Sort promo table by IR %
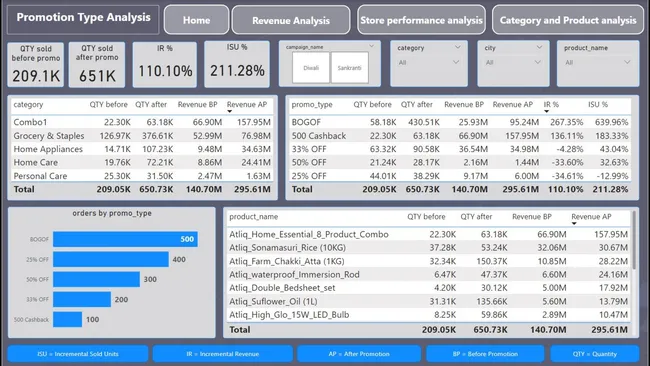Image resolution: width=650 pixels, height=366 pixels. click(x=551, y=105)
